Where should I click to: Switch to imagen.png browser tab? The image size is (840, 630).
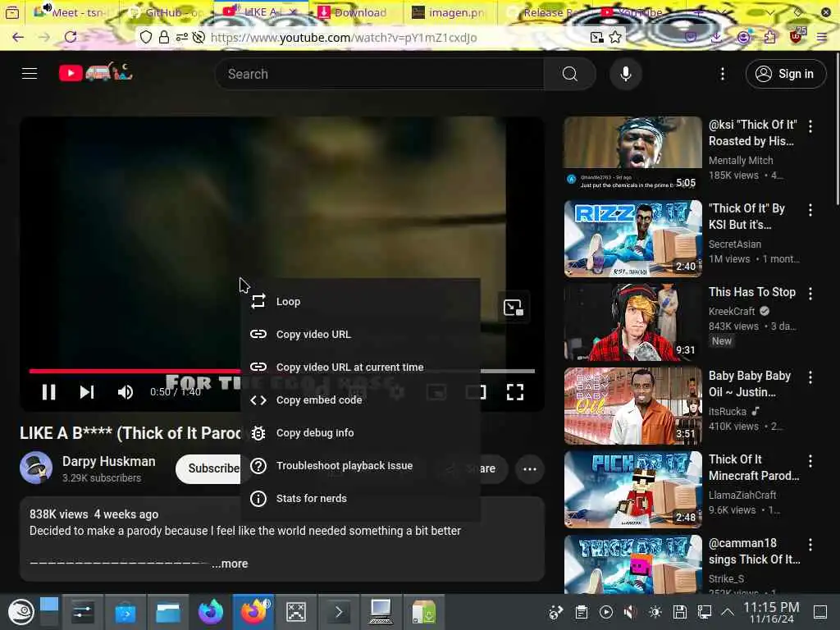click(449, 12)
